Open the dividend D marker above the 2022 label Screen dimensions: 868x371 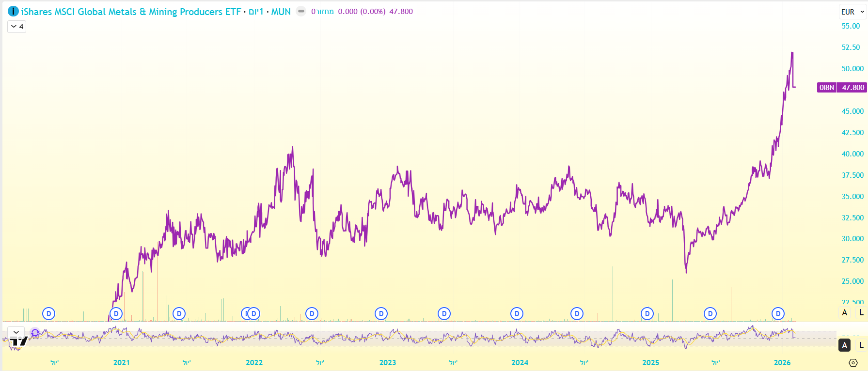tap(253, 314)
